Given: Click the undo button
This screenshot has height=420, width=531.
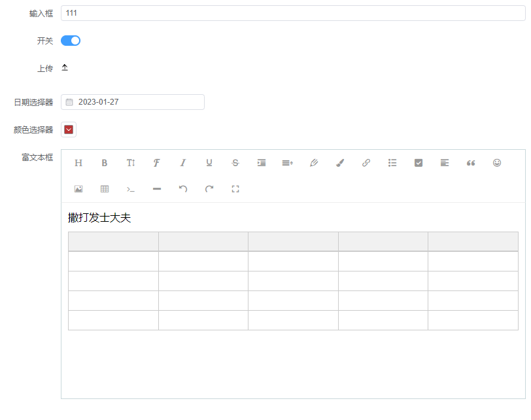Looking at the screenshot, I should coord(183,189).
